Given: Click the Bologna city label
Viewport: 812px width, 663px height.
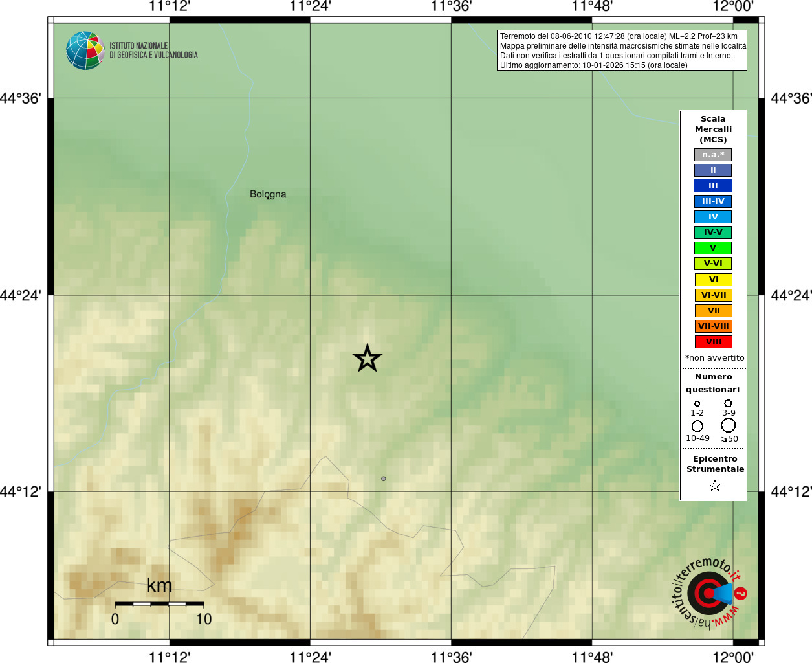Looking at the screenshot, I should (268, 194).
